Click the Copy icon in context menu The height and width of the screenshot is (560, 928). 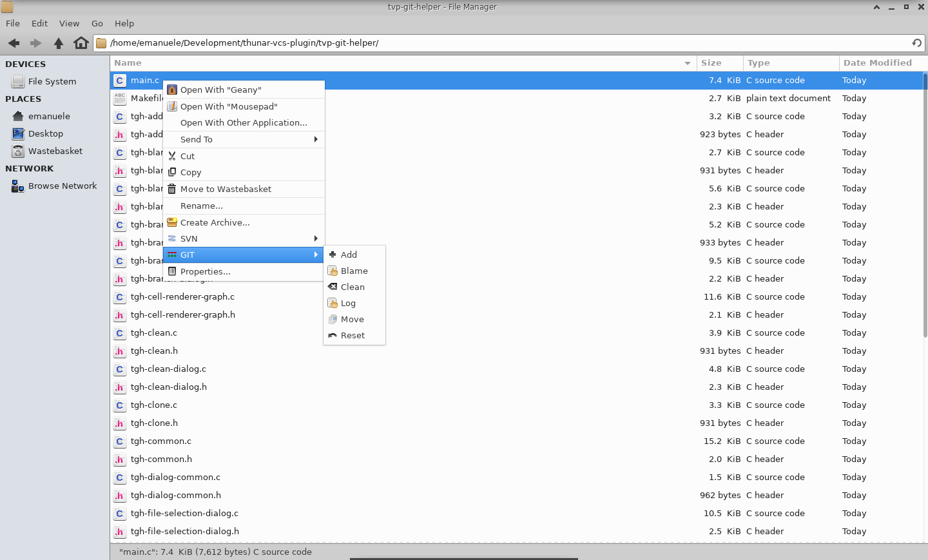[172, 172]
